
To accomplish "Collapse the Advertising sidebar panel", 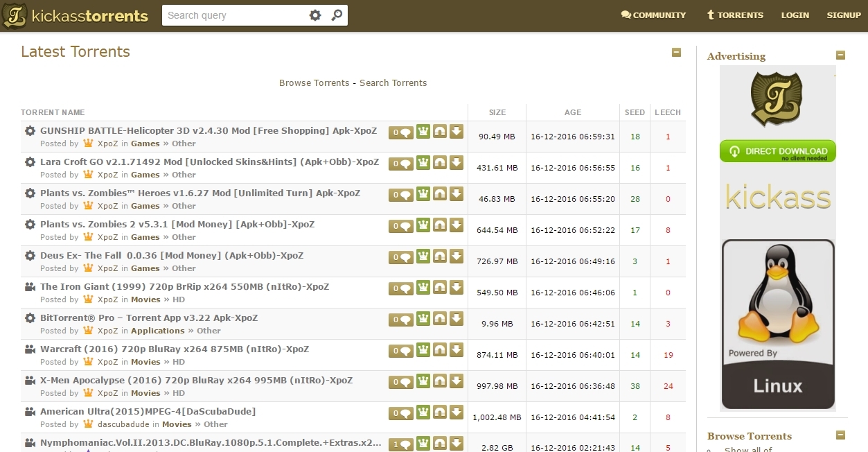I will point(841,55).
